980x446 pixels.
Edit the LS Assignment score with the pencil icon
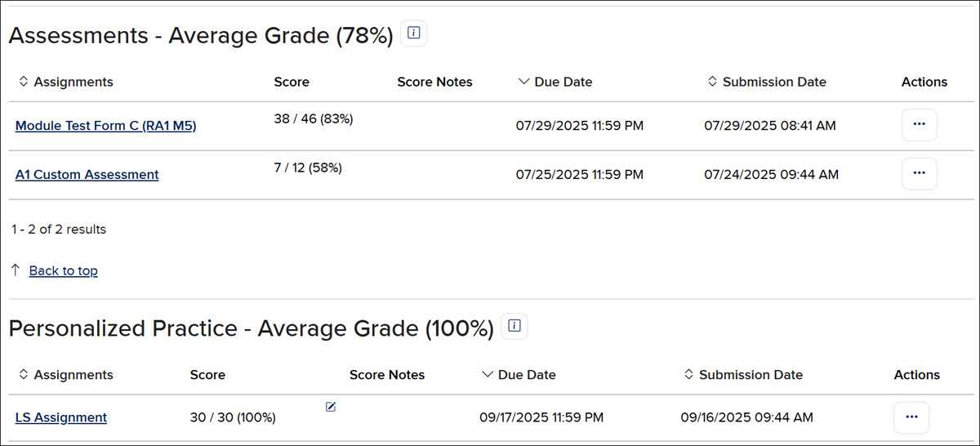[x=331, y=407]
